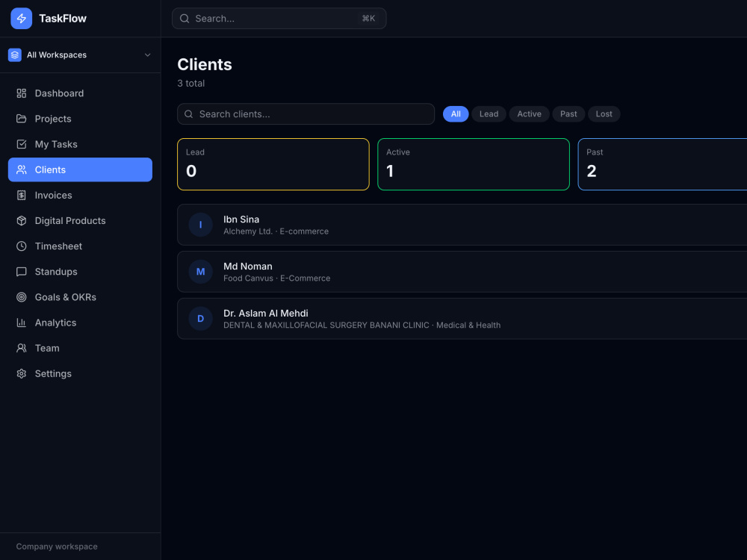Click the Settings gear icon
The width and height of the screenshot is (747, 560).
pos(22,374)
